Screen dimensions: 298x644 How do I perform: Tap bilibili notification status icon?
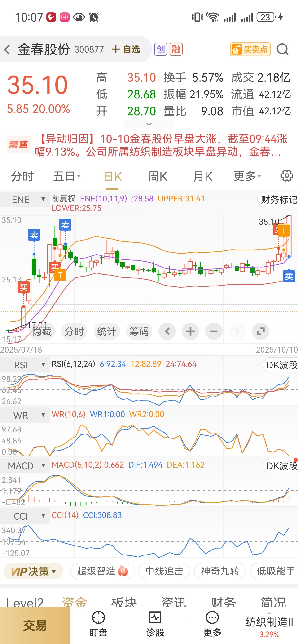[x=65, y=17]
